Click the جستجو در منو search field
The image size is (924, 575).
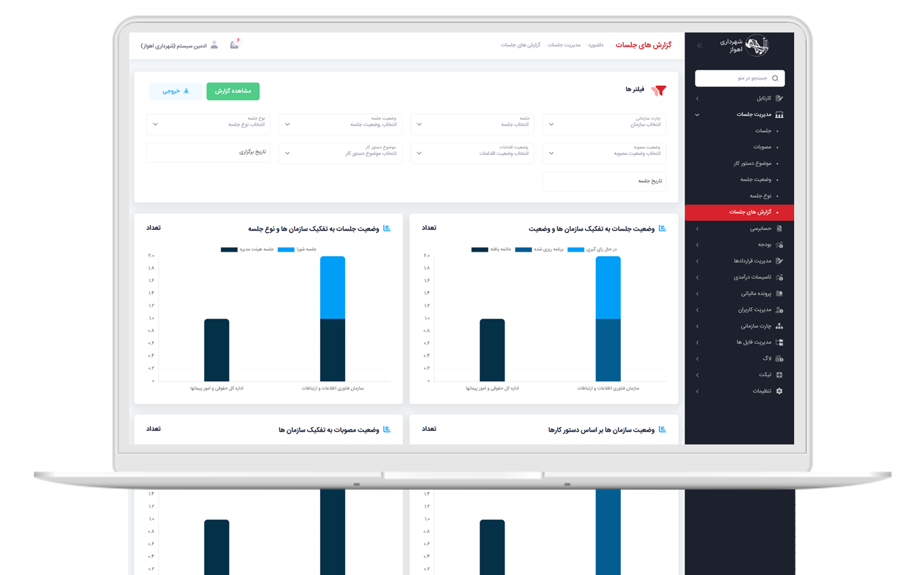(x=740, y=78)
